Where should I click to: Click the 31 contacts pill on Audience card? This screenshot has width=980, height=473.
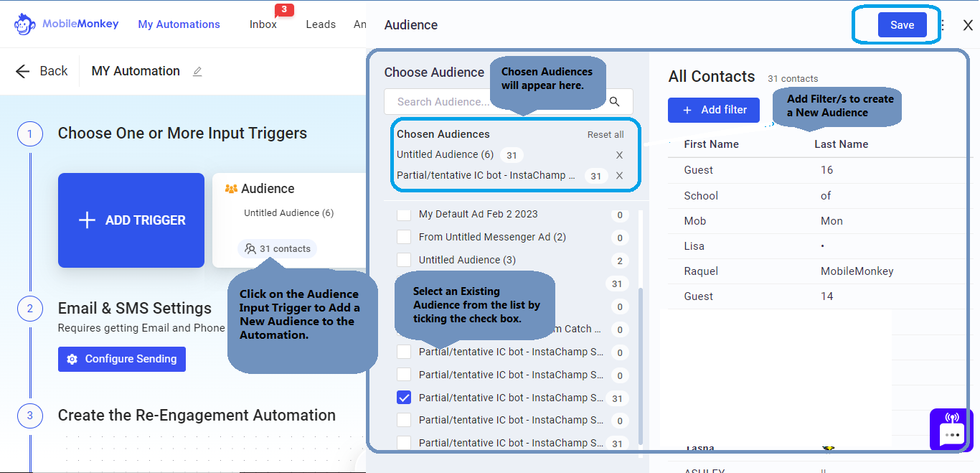pyautogui.click(x=278, y=249)
